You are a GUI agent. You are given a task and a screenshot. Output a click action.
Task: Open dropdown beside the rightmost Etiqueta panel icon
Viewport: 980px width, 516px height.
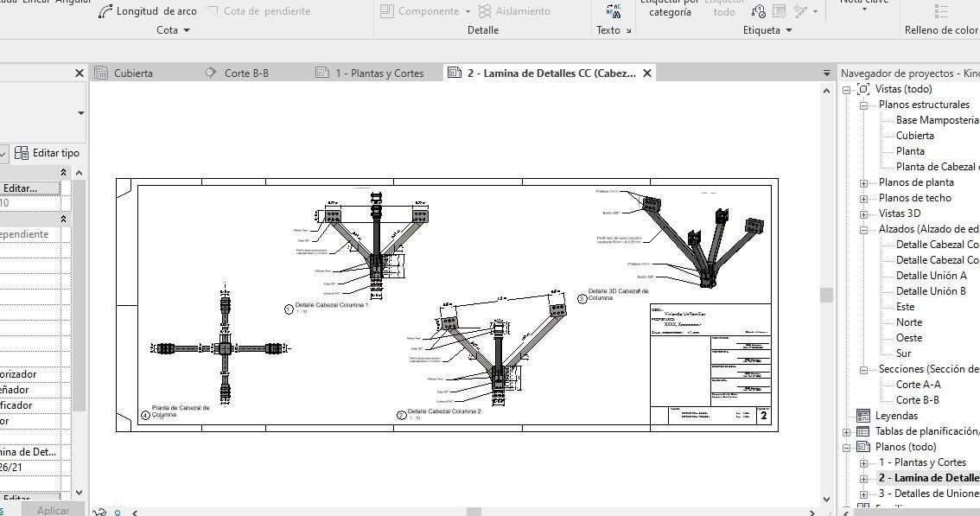pyautogui.click(x=815, y=12)
